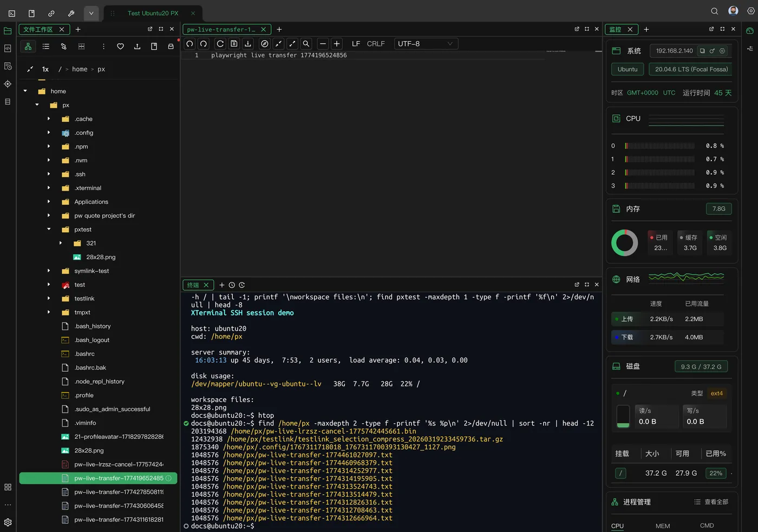Image resolution: width=758 pixels, height=532 pixels.
Task: Click the expand arrows icon in editor toolbar
Action: point(292,44)
